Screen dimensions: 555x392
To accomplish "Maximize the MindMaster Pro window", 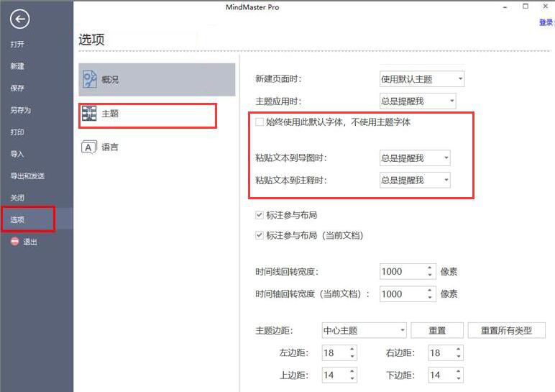I will pos(526,6).
